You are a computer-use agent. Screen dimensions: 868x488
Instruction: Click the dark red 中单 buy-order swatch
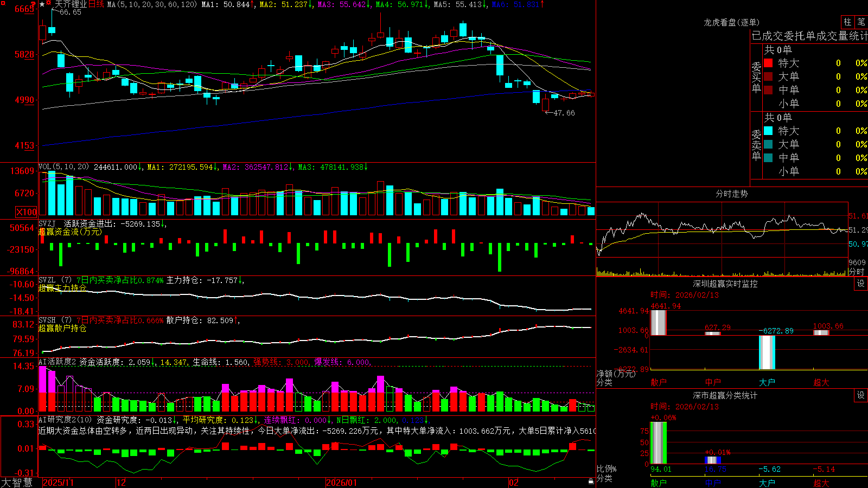point(768,89)
